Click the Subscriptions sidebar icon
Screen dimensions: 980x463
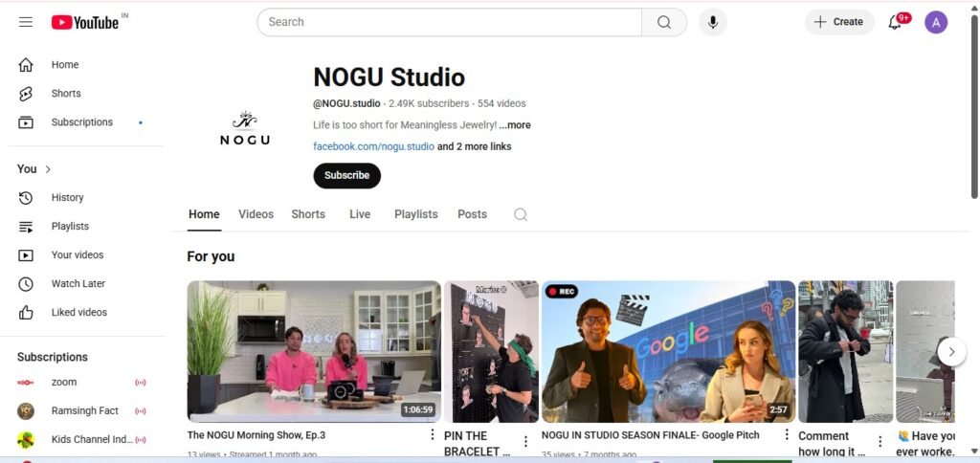tap(26, 122)
